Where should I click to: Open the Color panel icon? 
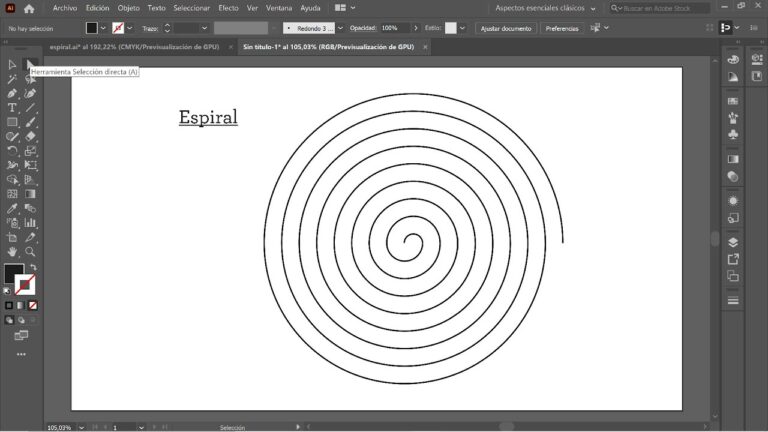[x=733, y=59]
